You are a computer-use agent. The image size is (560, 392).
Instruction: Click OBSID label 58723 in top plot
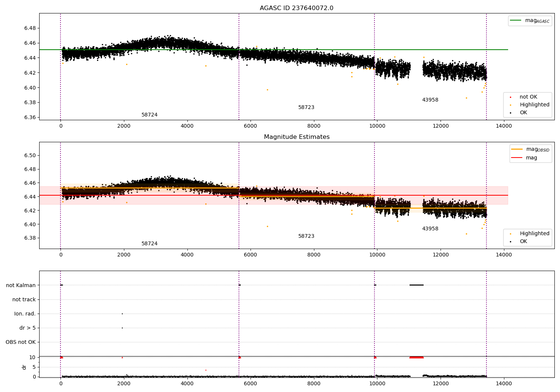coord(306,108)
